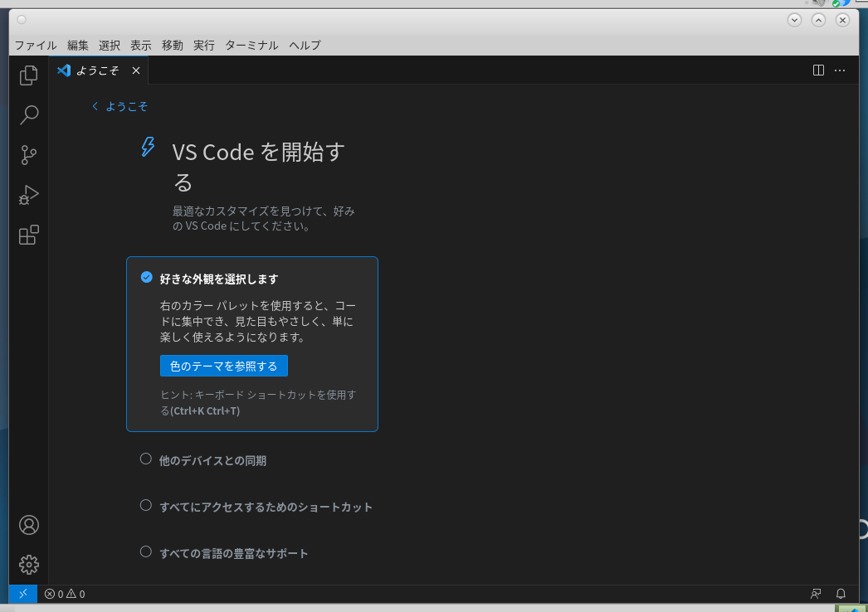The image size is (868, 612).
Task: Open the notifications bell
Action: pos(841,594)
